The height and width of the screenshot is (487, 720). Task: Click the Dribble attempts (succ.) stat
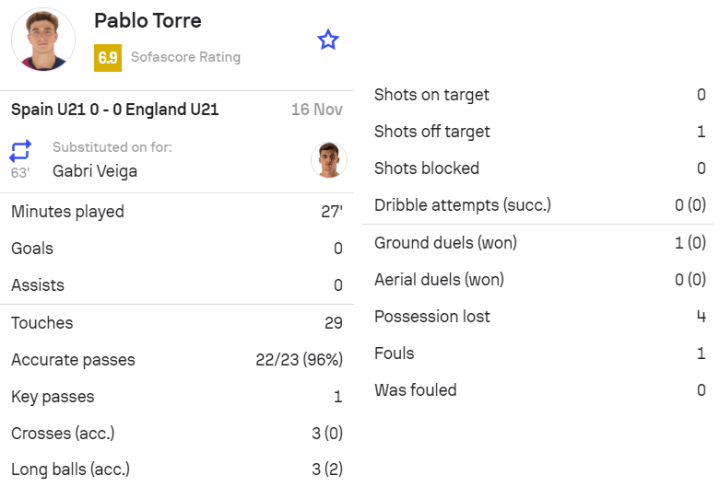[539, 205]
